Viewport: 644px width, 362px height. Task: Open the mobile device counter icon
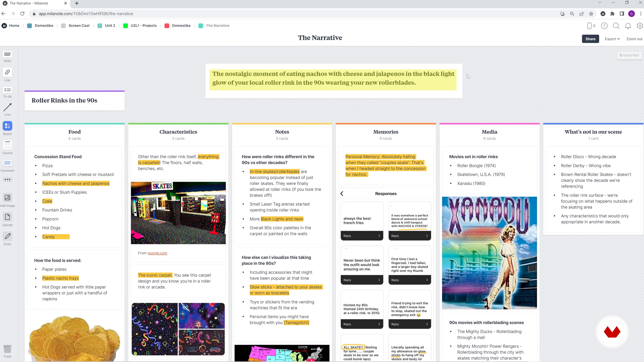pos(591,25)
